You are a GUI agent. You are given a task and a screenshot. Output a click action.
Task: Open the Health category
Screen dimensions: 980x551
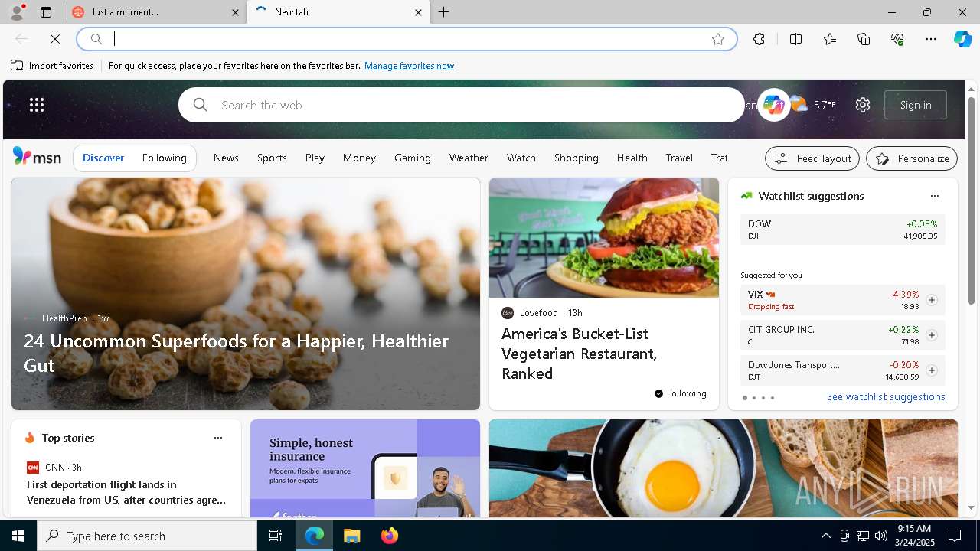click(632, 158)
